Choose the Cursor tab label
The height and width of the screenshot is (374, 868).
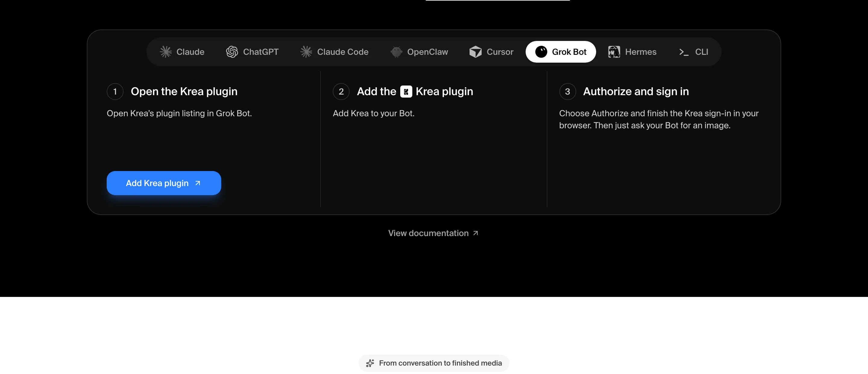pyautogui.click(x=500, y=52)
